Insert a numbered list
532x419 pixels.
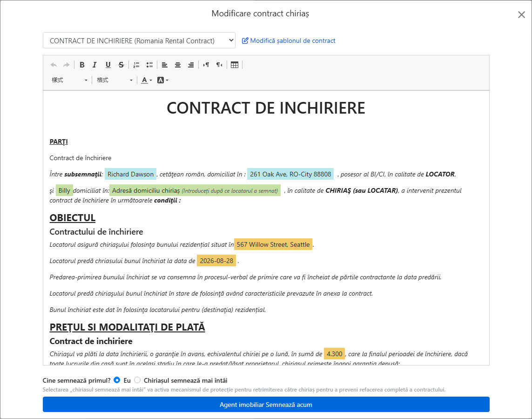(x=136, y=65)
